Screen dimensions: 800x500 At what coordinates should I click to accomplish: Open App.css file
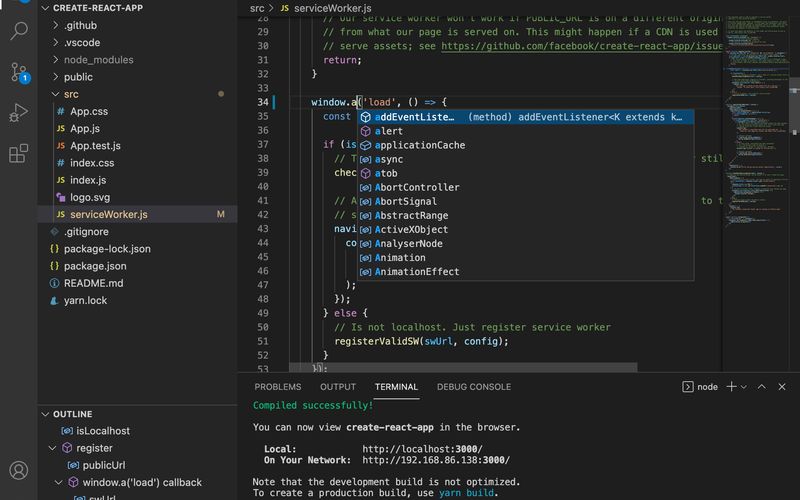pyautogui.click(x=137, y=111)
